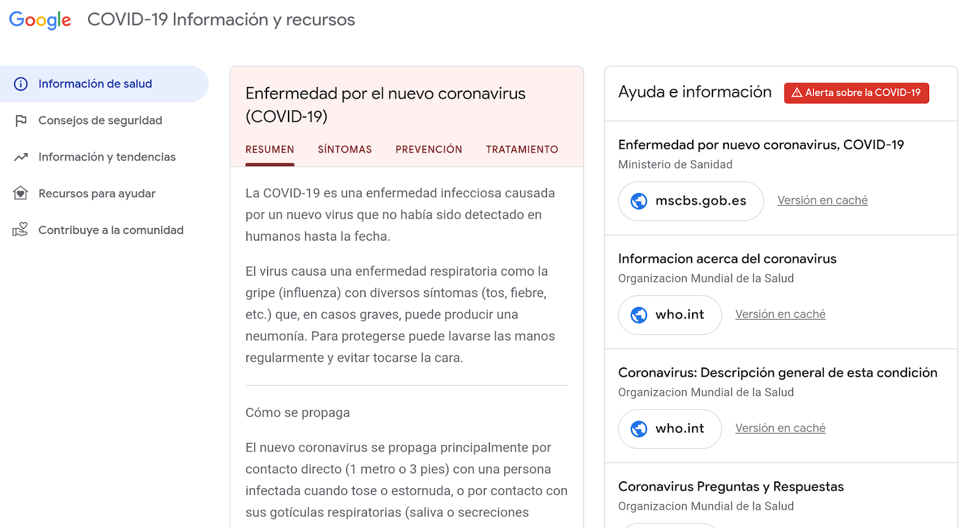Click the warning triangle in the COVID-19 alert badge
The image size is (980, 528).
[796, 93]
